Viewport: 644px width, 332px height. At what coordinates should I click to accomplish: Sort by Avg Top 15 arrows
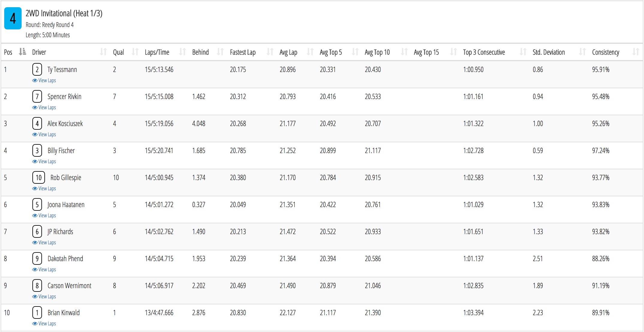pyautogui.click(x=454, y=52)
